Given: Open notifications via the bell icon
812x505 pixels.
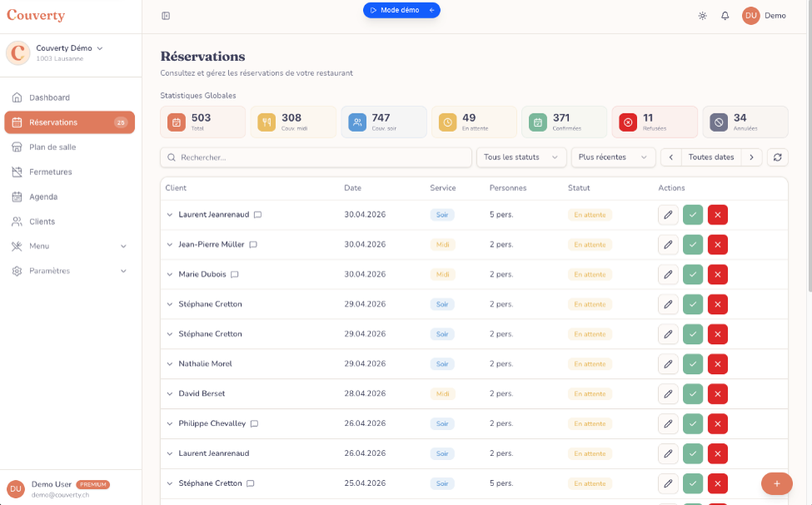Looking at the screenshot, I should click(x=725, y=16).
